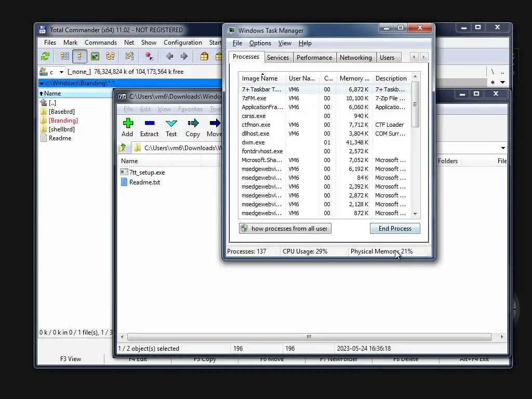Open the Mark menu

(70, 43)
